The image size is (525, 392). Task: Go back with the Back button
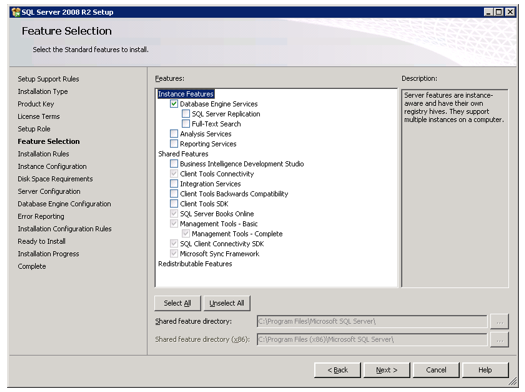tap(338, 370)
